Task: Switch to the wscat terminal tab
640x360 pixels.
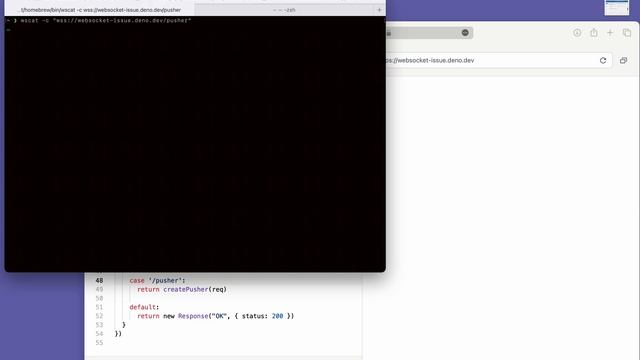Action: pos(100,10)
